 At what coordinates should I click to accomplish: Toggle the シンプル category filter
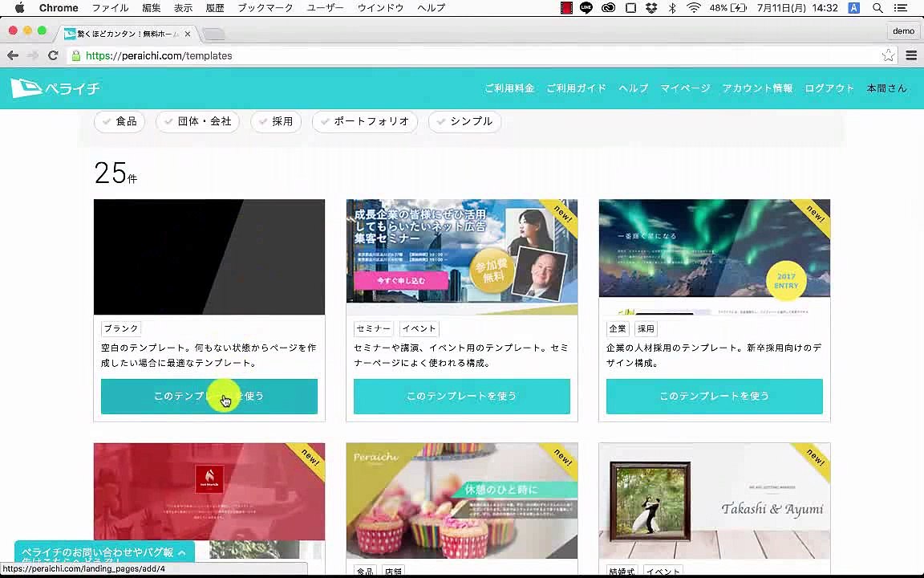pos(464,121)
